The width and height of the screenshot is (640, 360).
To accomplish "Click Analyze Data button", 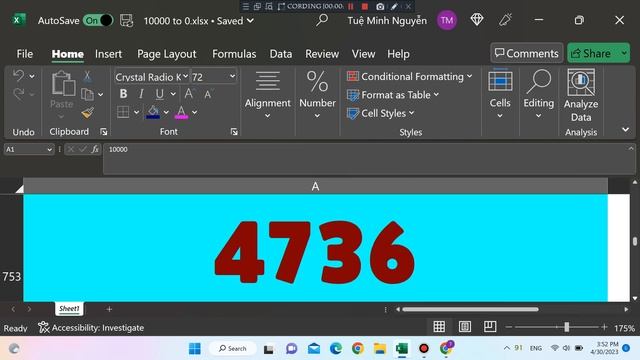I will (x=581, y=96).
